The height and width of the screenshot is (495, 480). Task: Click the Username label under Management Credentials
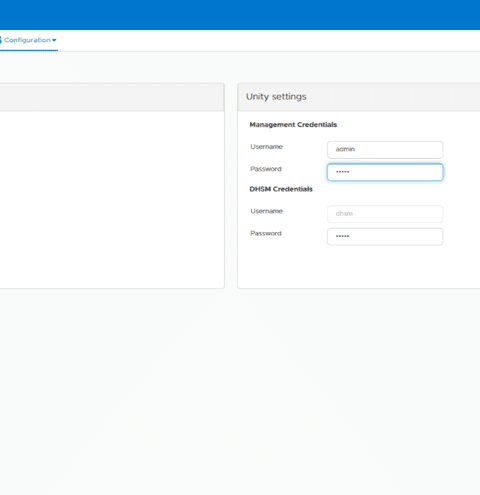(x=267, y=147)
